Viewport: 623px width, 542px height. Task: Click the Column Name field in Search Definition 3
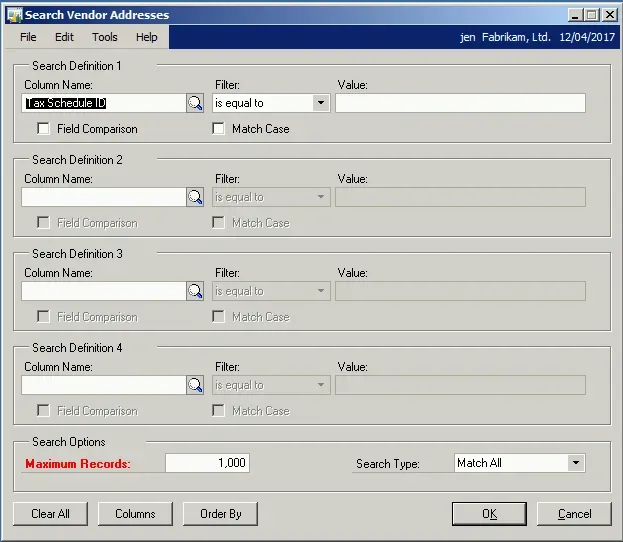tap(104, 291)
